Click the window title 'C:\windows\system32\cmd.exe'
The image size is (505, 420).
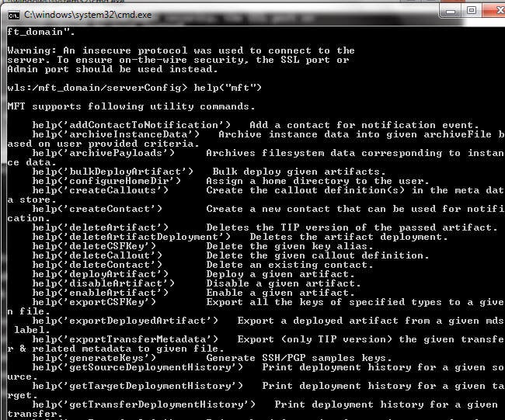[88, 15]
